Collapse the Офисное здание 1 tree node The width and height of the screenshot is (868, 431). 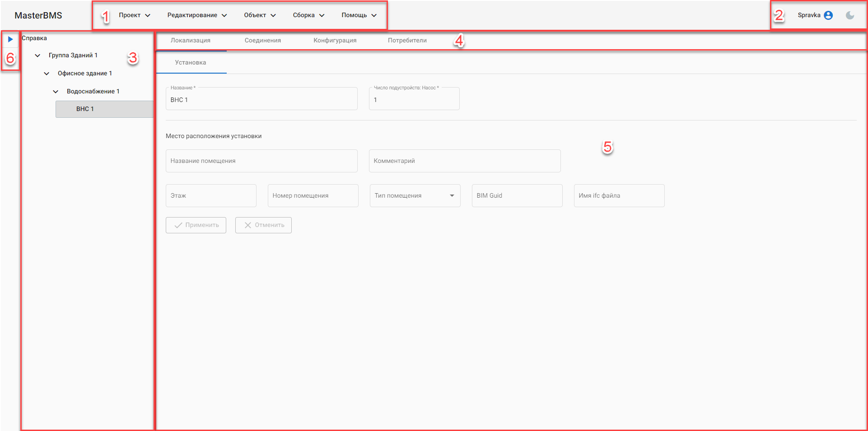(47, 73)
